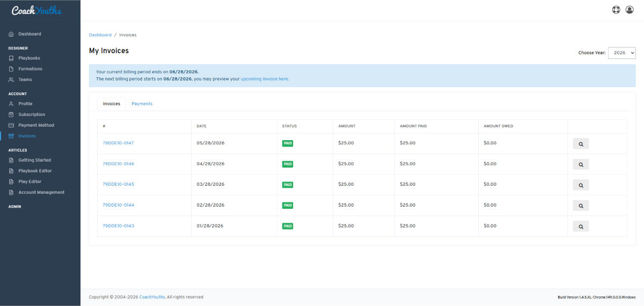Image resolution: width=644 pixels, height=306 pixels.
Task: Open Subscription in the sidebar
Action: point(32,114)
